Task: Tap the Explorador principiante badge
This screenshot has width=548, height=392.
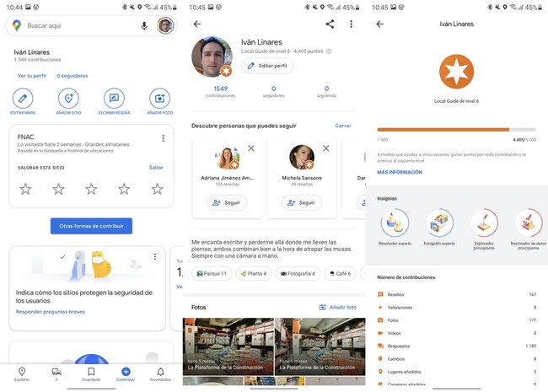Action: tap(484, 223)
